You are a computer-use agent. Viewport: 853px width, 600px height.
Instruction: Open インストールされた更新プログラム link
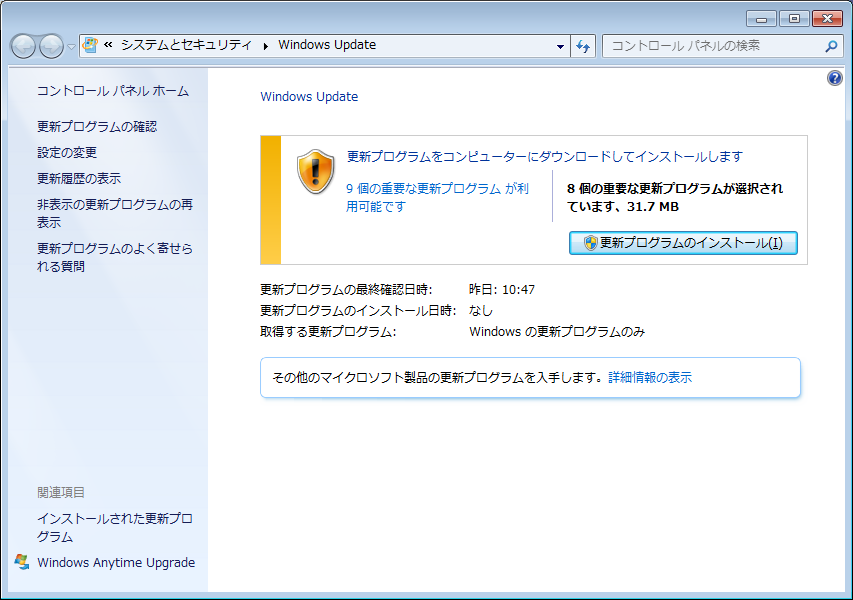115,527
